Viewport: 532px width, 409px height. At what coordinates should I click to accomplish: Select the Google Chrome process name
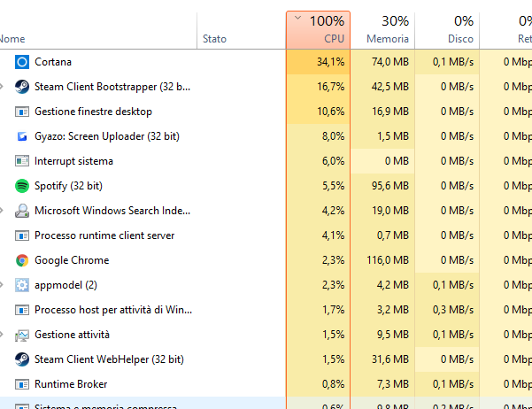(x=72, y=260)
